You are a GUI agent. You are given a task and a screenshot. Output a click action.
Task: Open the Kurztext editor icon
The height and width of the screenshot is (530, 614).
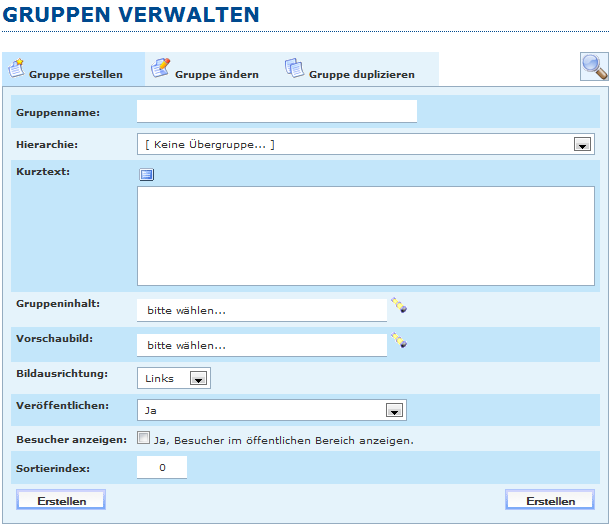pos(147,175)
